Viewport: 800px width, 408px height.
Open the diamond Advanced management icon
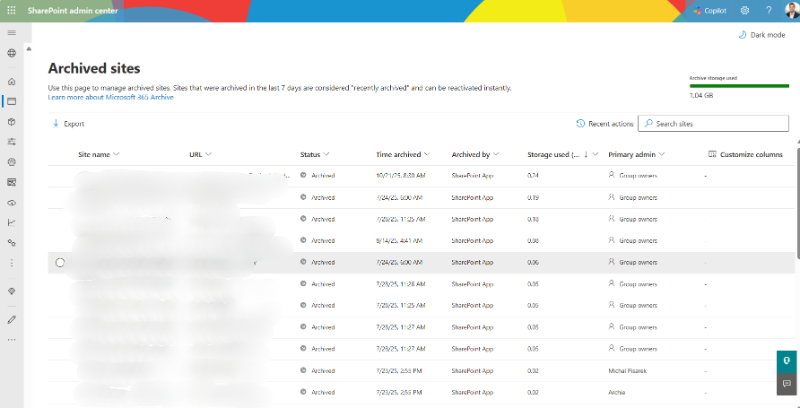click(x=11, y=291)
